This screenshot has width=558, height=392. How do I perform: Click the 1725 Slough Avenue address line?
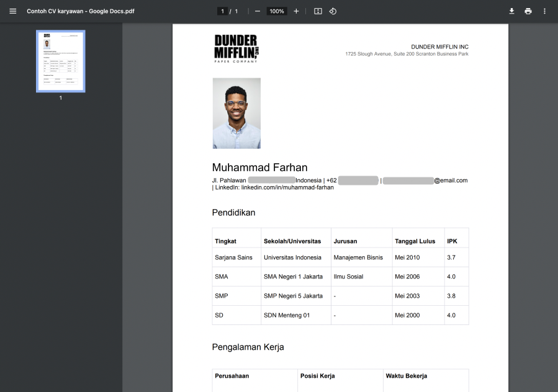(x=407, y=54)
